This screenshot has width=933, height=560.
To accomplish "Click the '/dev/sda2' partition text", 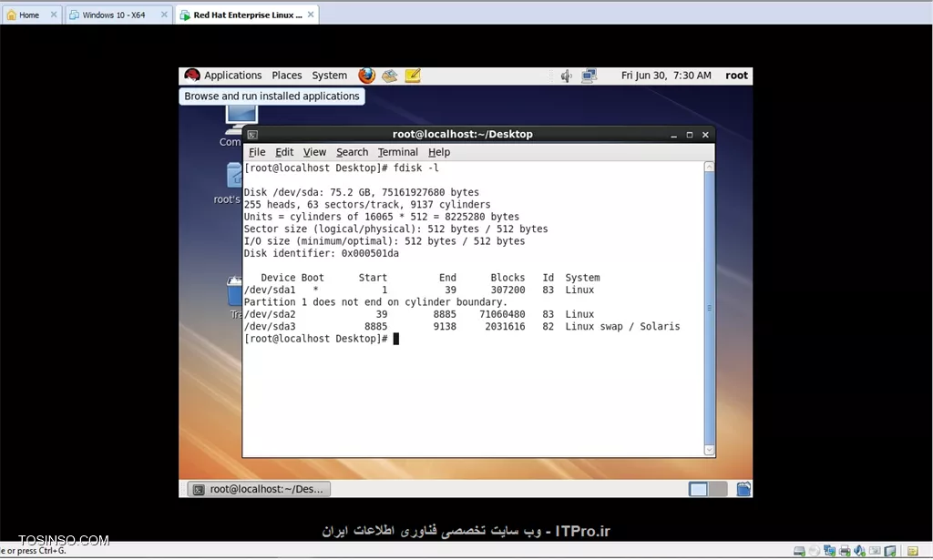I will point(270,314).
